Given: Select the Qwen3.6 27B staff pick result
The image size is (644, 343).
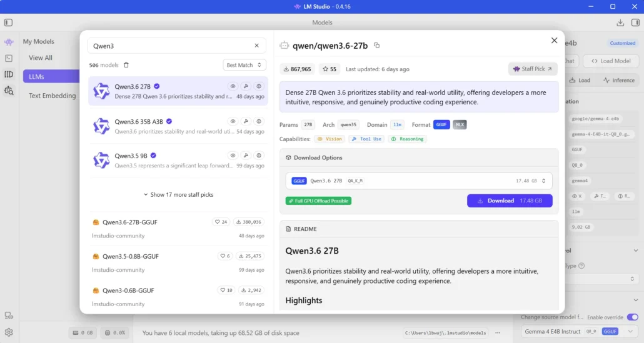Looking at the screenshot, I should click(x=178, y=91).
